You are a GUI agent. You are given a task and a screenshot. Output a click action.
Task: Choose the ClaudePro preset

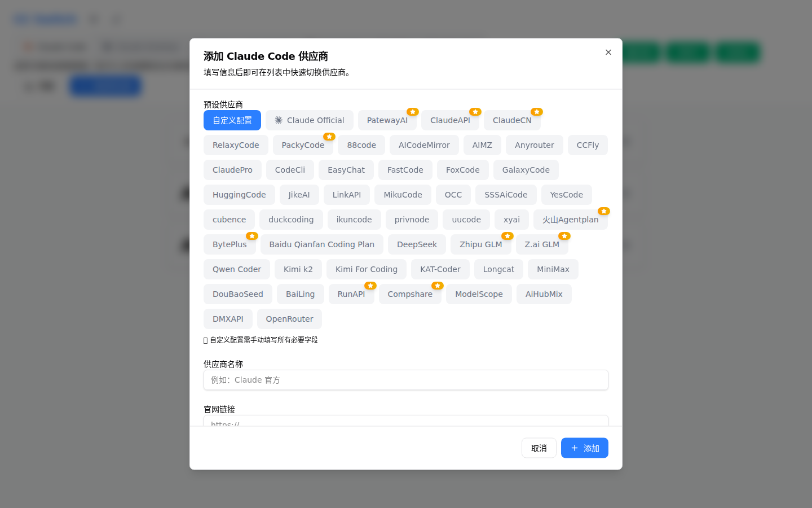coord(232,170)
